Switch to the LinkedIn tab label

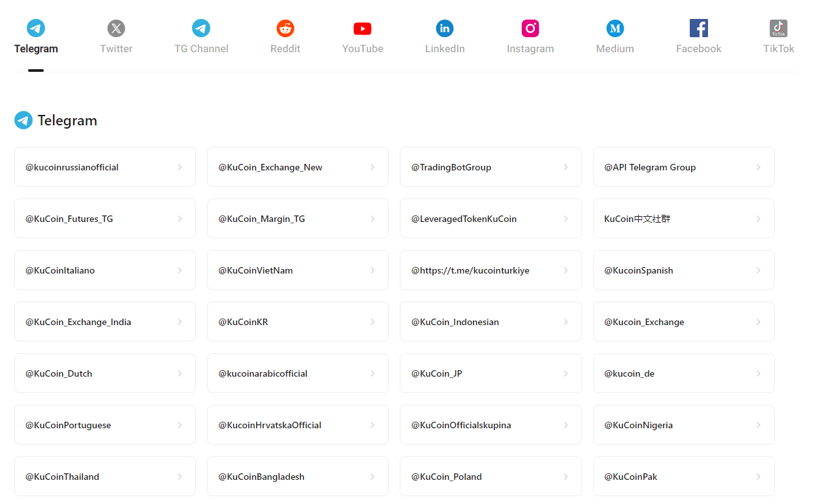[x=445, y=49]
